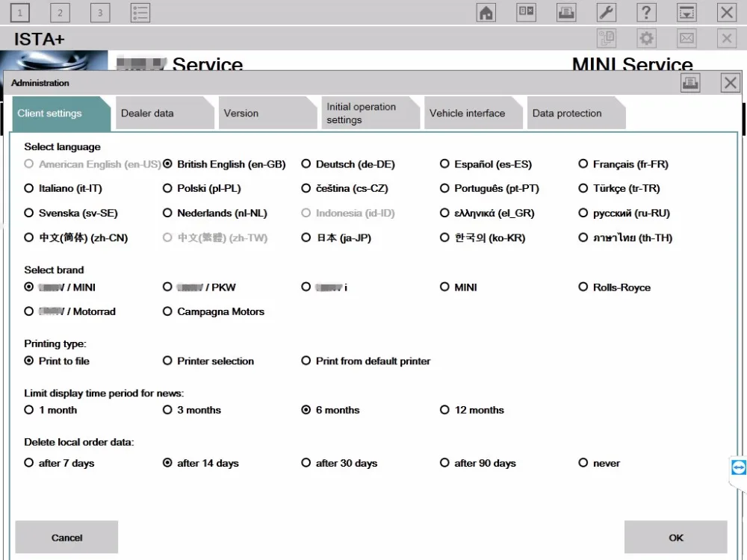747x560 pixels.
Task: Open the Initial operation settings tab
Action: tap(371, 113)
